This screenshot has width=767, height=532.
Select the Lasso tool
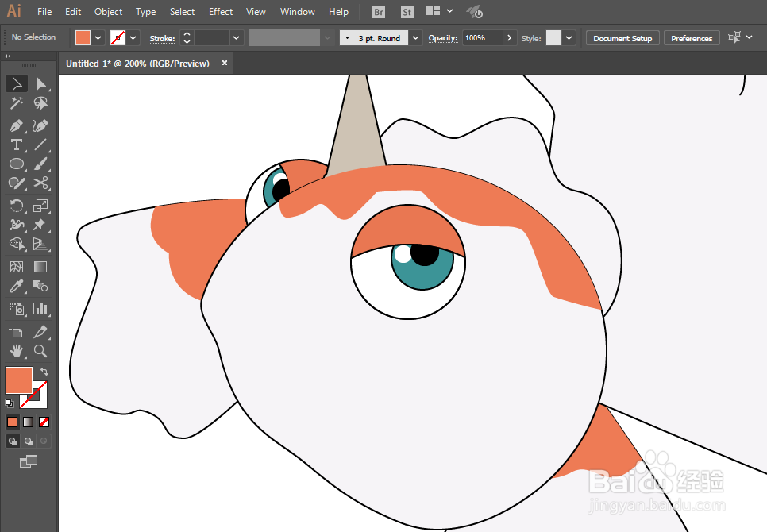click(x=40, y=102)
